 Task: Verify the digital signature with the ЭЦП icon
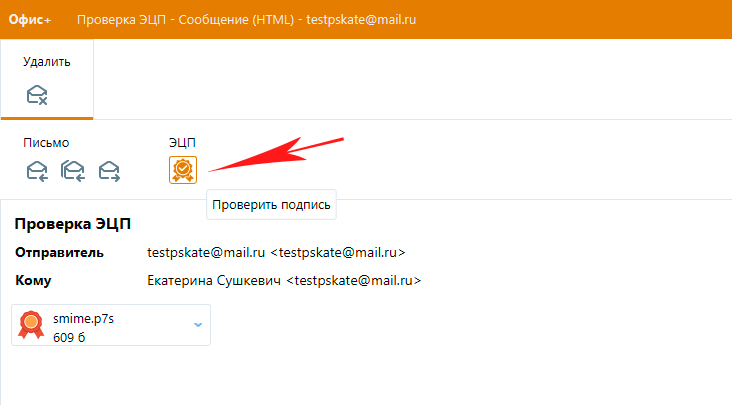coord(183,171)
